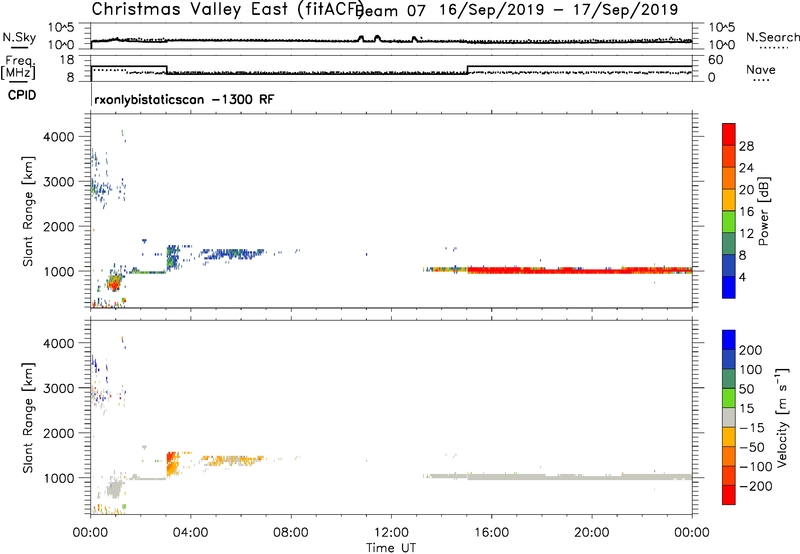Pick the red top segment of power colorbar
The image size is (800, 554).
pyautogui.click(x=729, y=135)
